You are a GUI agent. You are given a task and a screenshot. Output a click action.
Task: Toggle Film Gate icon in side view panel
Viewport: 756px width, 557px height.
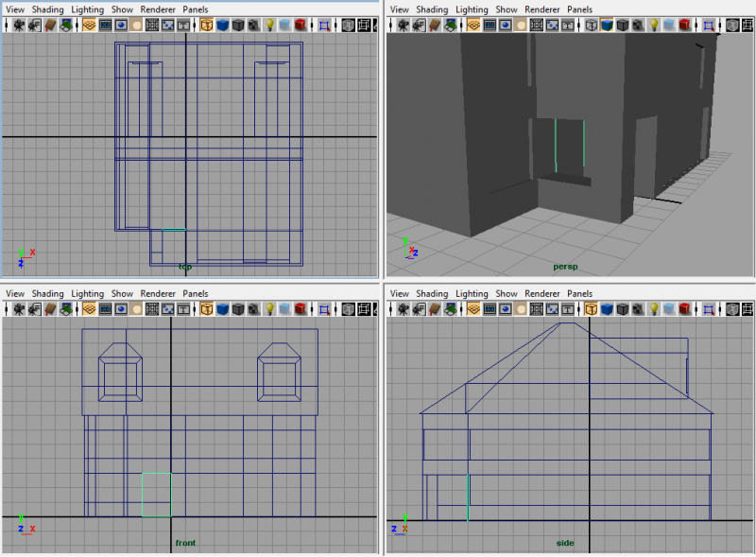click(490, 309)
